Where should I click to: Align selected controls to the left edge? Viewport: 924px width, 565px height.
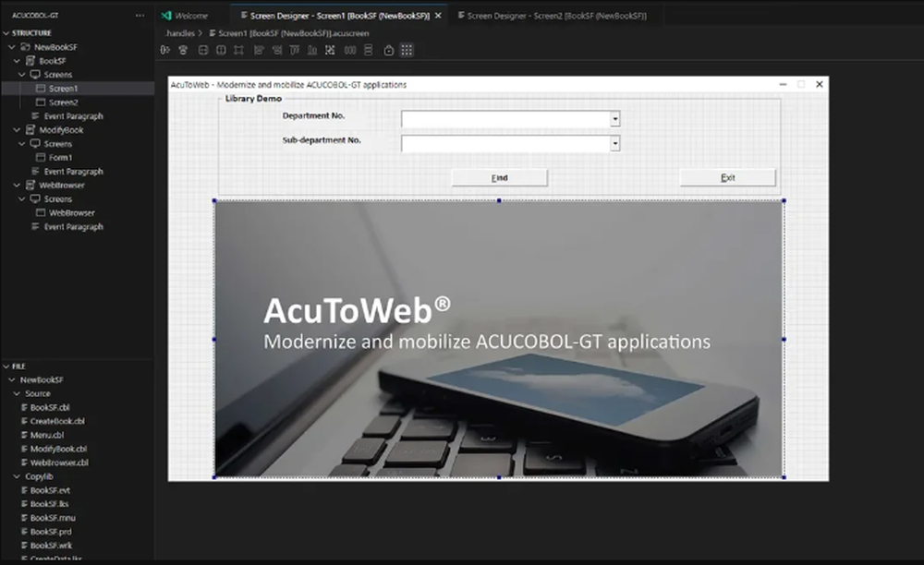[259, 50]
